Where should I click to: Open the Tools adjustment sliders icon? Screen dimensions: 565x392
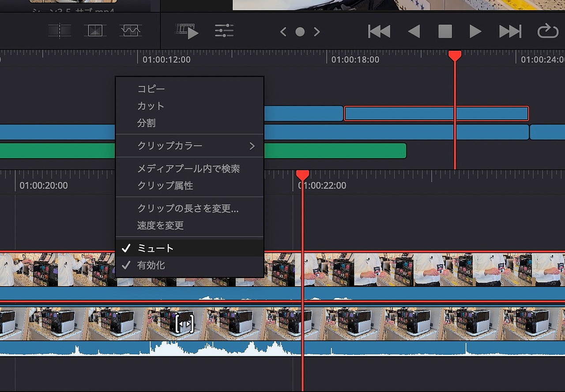pyautogui.click(x=224, y=31)
